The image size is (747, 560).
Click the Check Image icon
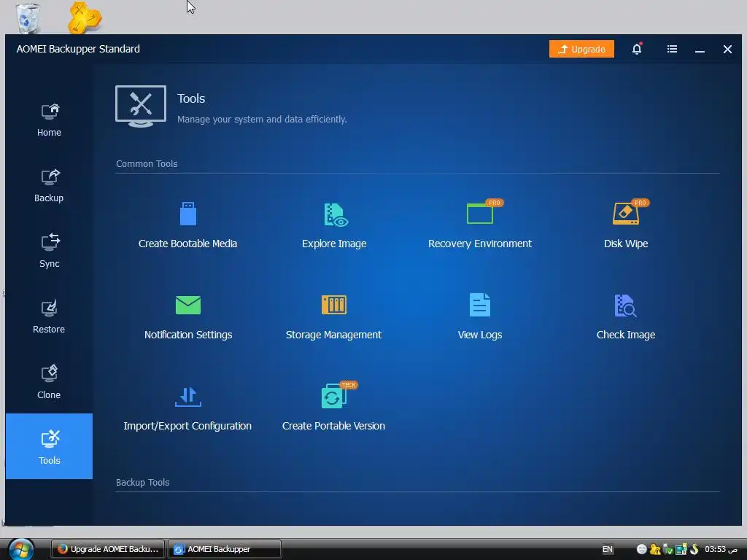[625, 306]
